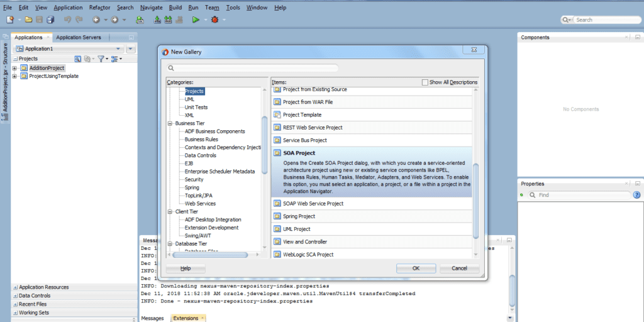Click the AdditionProject folder icon

coord(24,68)
